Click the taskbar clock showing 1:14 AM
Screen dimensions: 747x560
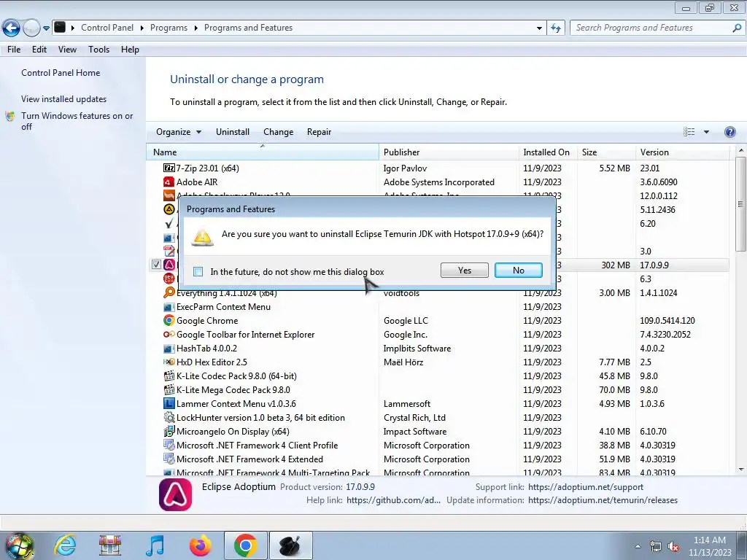tap(709, 546)
